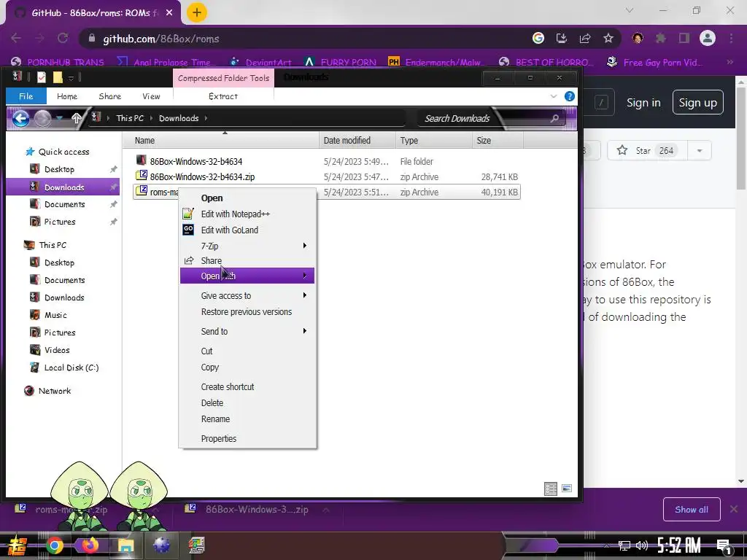Switch to the View ribbon tab
Image resolution: width=747 pixels, height=560 pixels.
[x=151, y=96]
